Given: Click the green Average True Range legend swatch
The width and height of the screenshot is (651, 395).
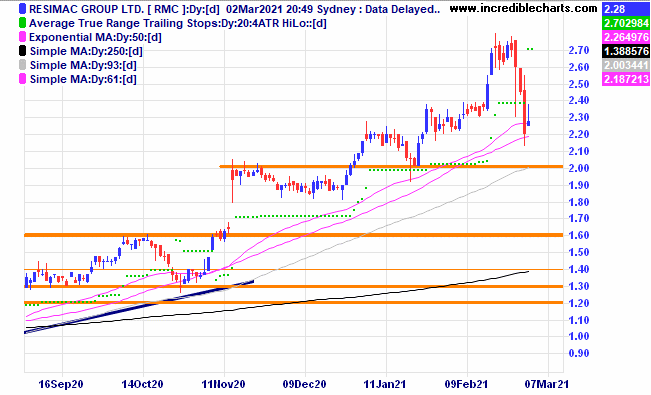Looking at the screenshot, I should [22, 23].
